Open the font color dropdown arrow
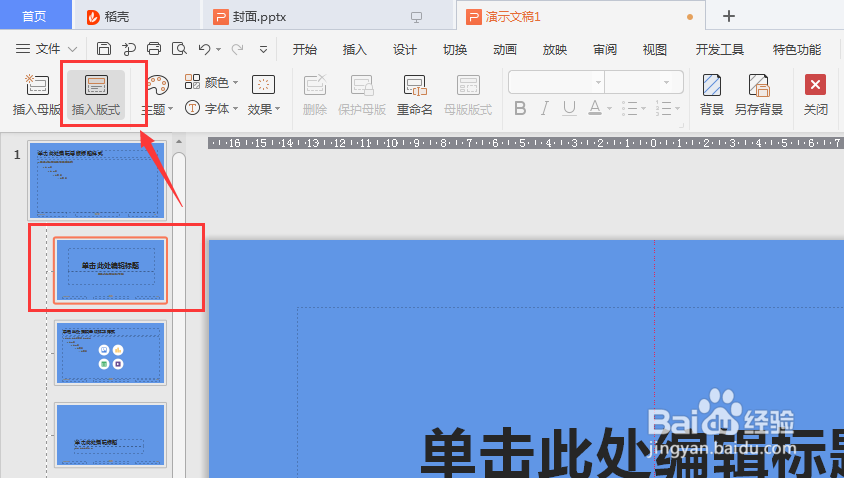 [x=609, y=109]
